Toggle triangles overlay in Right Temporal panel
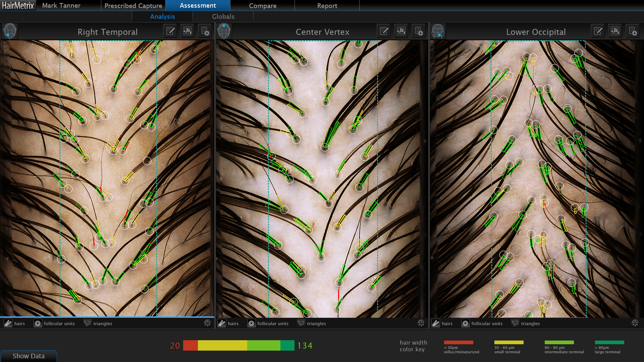 98,323
